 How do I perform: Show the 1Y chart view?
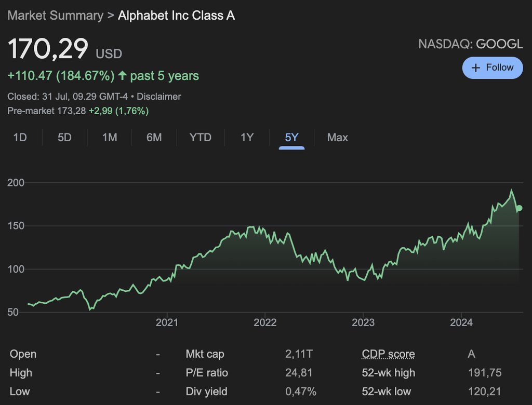click(x=247, y=138)
